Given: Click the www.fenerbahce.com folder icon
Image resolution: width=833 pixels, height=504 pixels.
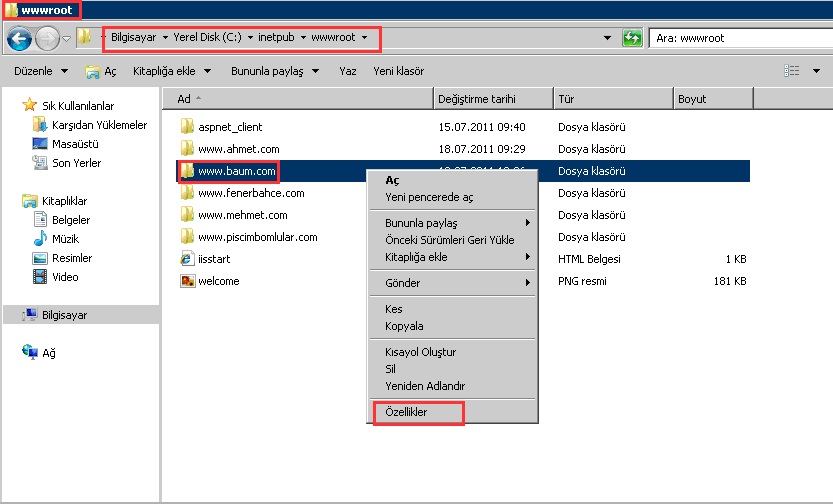Looking at the screenshot, I should [187, 192].
